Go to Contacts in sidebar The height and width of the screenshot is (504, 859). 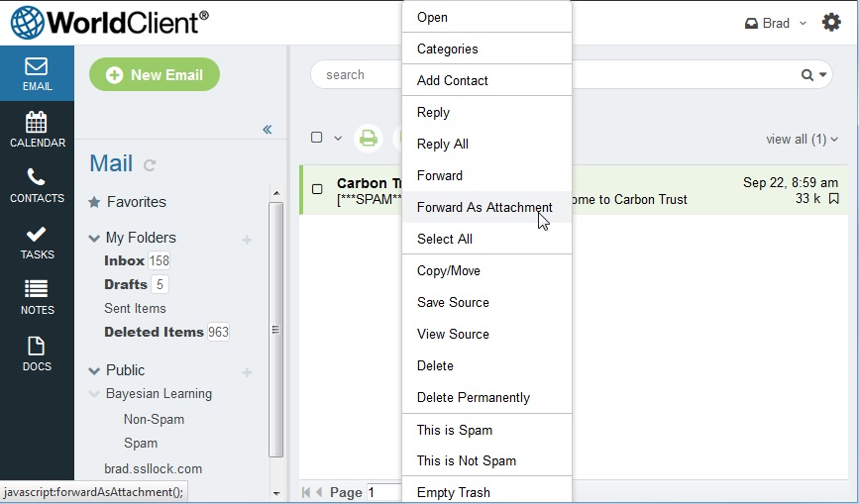tap(37, 185)
